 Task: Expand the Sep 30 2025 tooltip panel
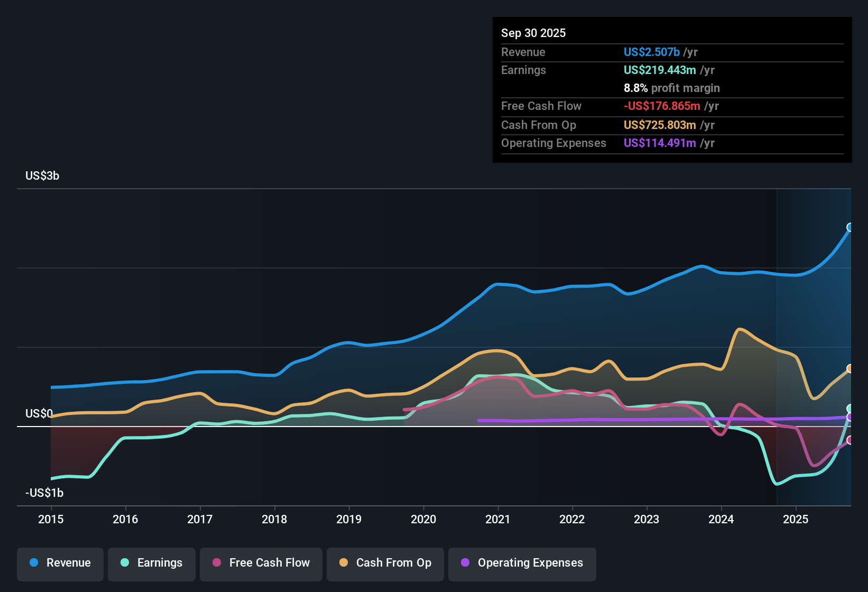pos(533,33)
